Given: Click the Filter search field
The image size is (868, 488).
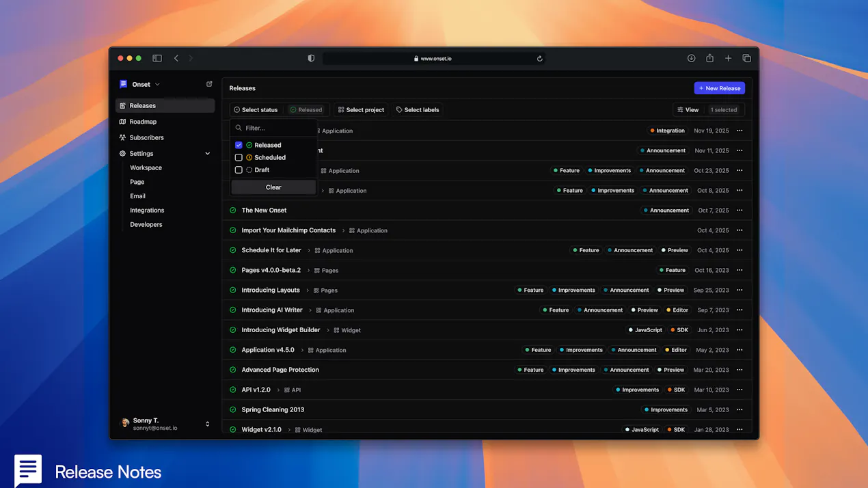Looking at the screenshot, I should [273, 128].
